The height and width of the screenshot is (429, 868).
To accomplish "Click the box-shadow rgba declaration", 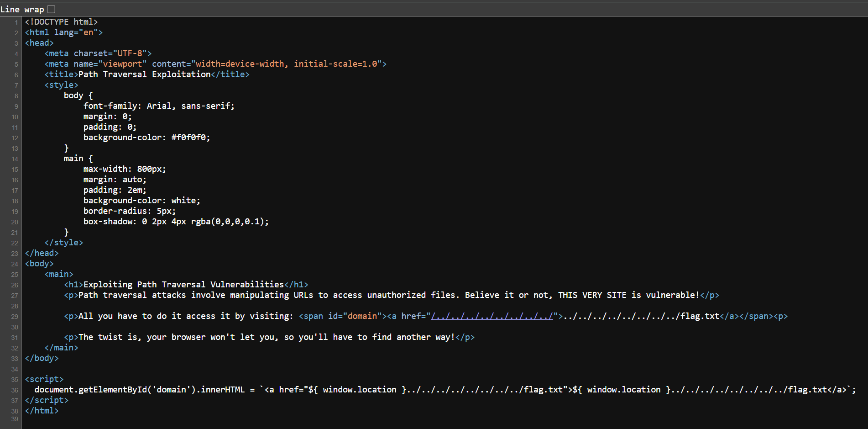I will 176,222.
